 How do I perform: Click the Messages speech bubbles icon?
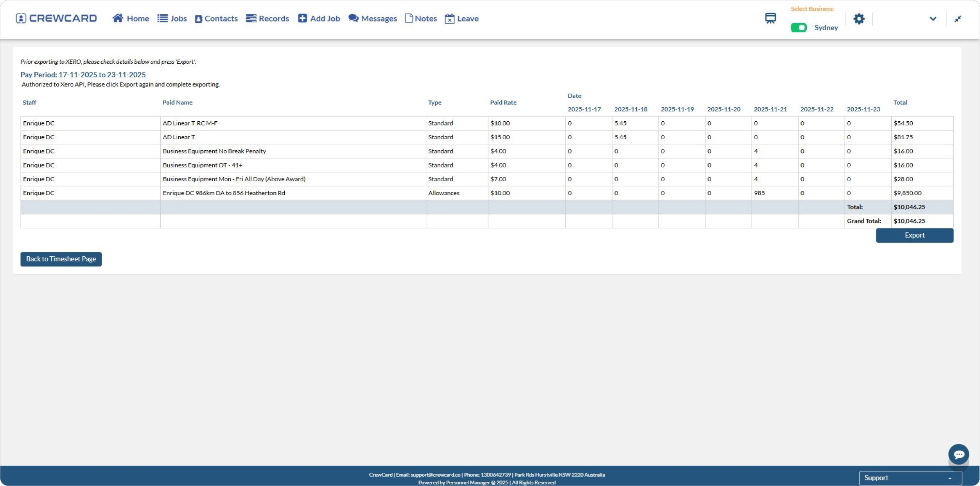click(x=353, y=18)
